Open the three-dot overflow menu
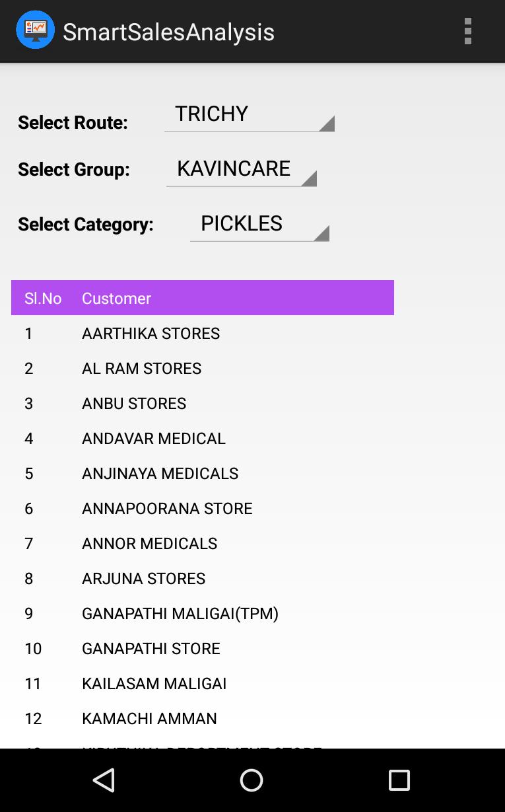Image resolution: width=505 pixels, height=812 pixels. pos(467,31)
